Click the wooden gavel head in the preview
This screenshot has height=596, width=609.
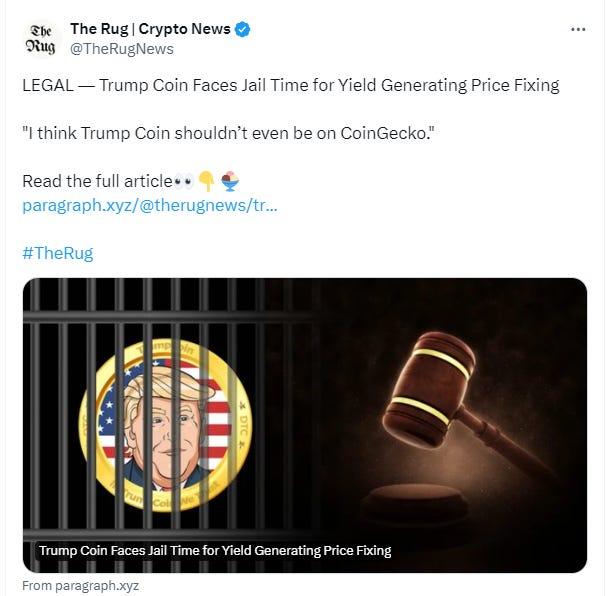(429, 390)
